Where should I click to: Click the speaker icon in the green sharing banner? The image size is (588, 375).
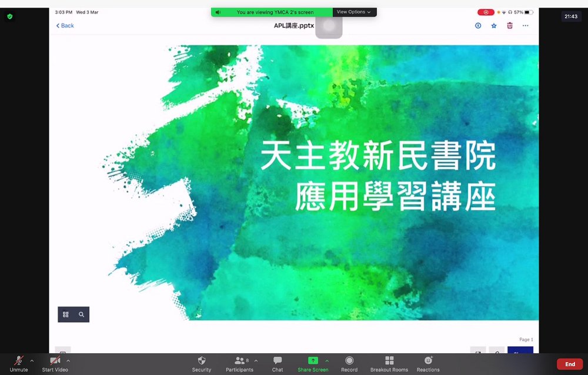[x=218, y=12]
